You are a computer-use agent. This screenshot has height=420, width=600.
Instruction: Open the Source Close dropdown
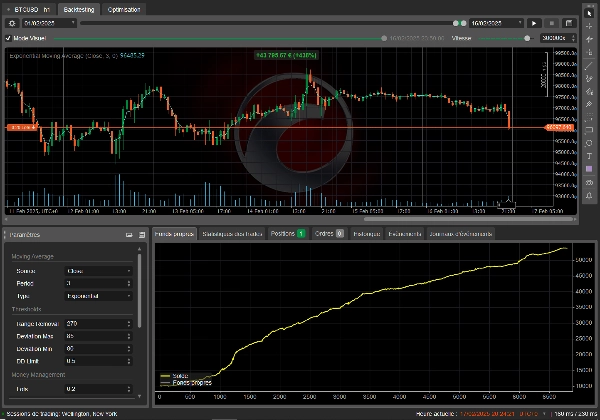pyautogui.click(x=98, y=271)
